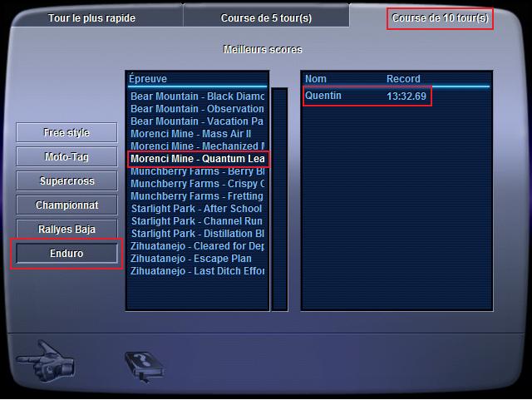Viewport: 532px width, 400px height.
Task: Click the Championnat button
Action: tap(66, 205)
